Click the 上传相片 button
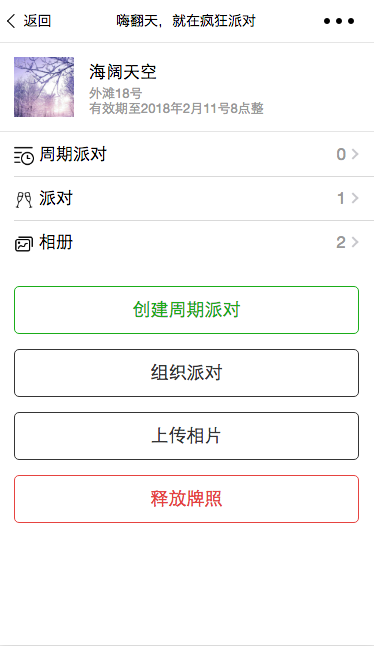 (187, 436)
